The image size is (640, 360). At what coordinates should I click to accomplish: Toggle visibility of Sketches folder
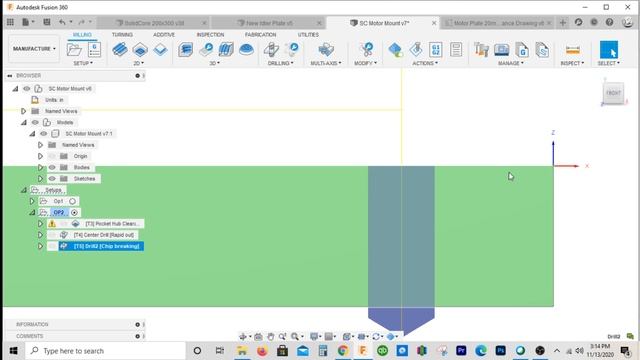click(52, 179)
